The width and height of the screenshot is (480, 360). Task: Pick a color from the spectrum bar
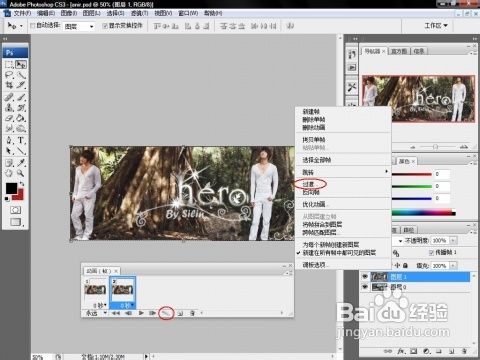pos(423,213)
